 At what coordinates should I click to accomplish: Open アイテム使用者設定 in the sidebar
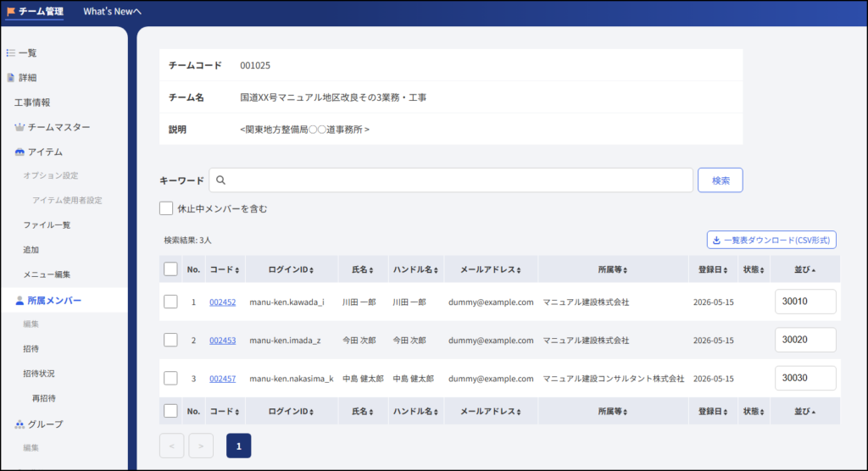click(x=67, y=201)
